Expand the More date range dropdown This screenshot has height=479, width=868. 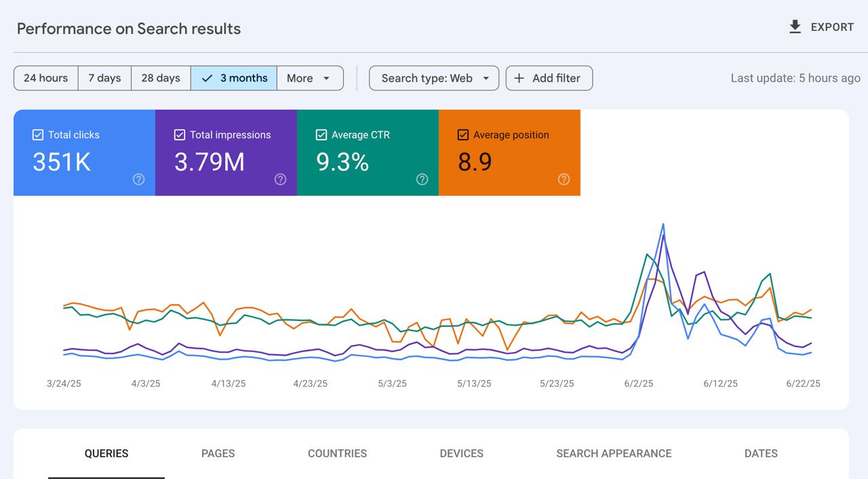point(309,78)
